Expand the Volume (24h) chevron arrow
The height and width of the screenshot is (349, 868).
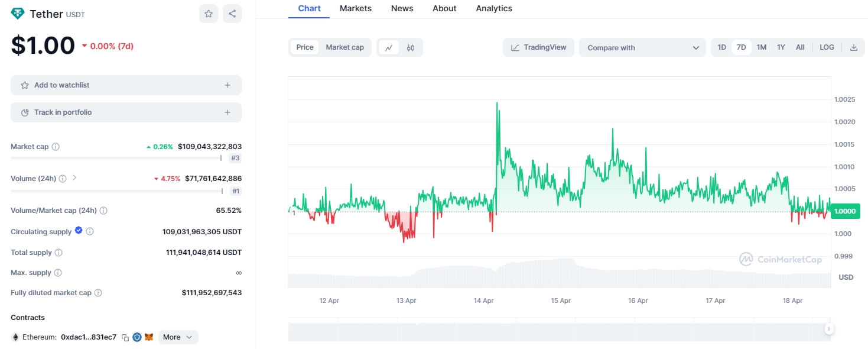(74, 177)
